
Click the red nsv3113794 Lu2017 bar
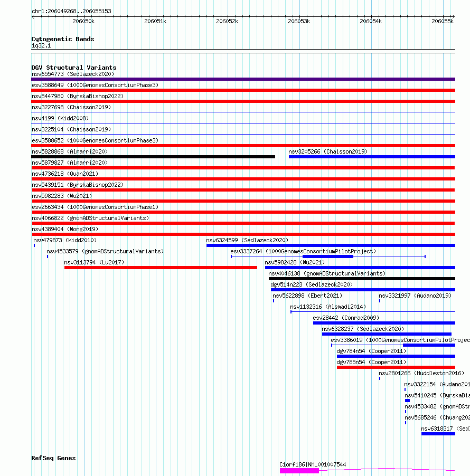click(x=161, y=268)
